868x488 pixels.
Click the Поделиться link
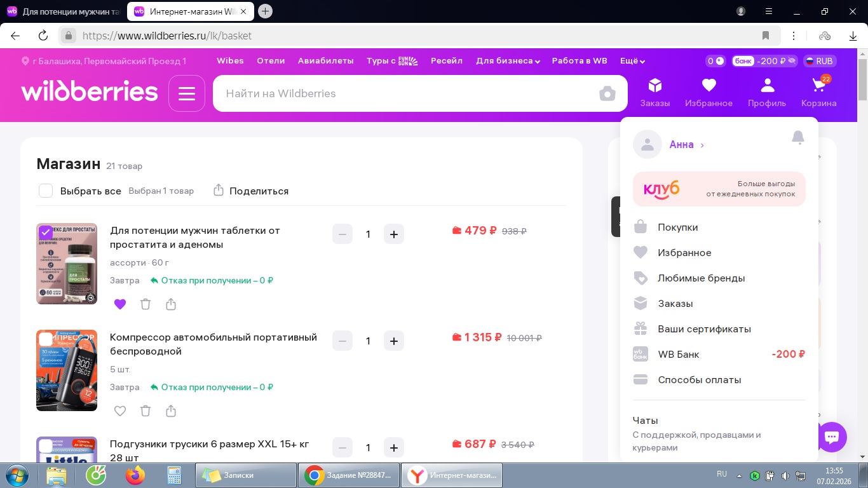[x=251, y=191]
